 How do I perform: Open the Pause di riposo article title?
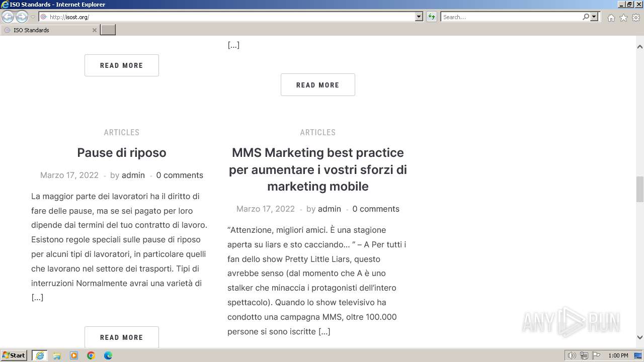coord(122,152)
